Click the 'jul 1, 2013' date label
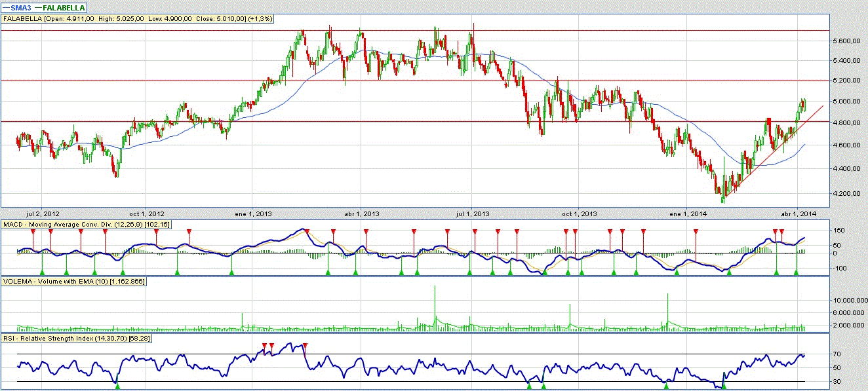 pyautogui.click(x=472, y=214)
